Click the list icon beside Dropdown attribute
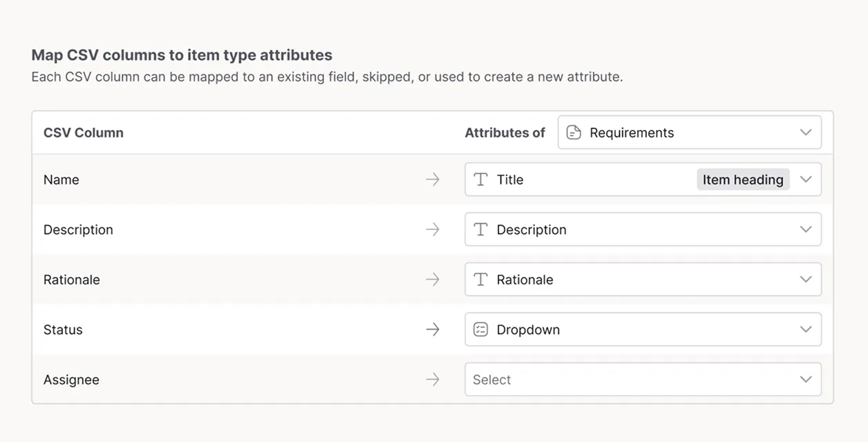868x442 pixels. tap(480, 329)
